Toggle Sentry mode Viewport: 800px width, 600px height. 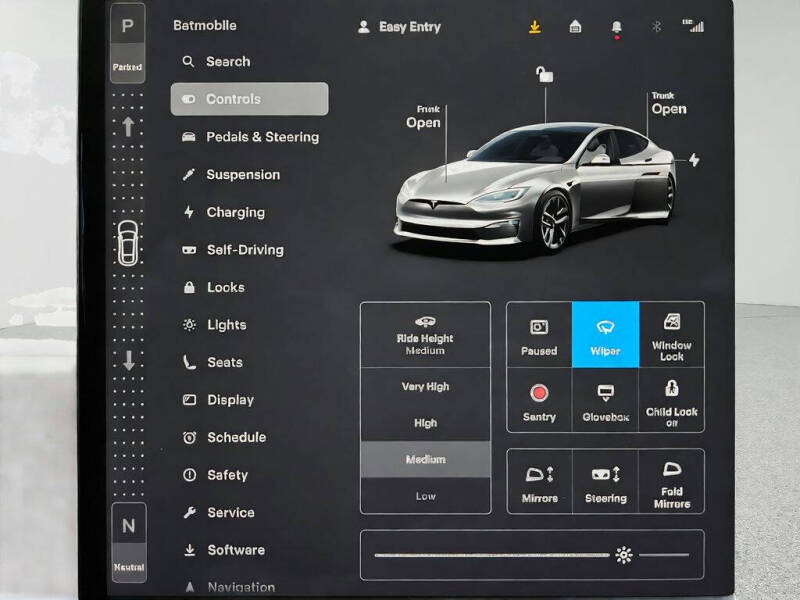[539, 400]
